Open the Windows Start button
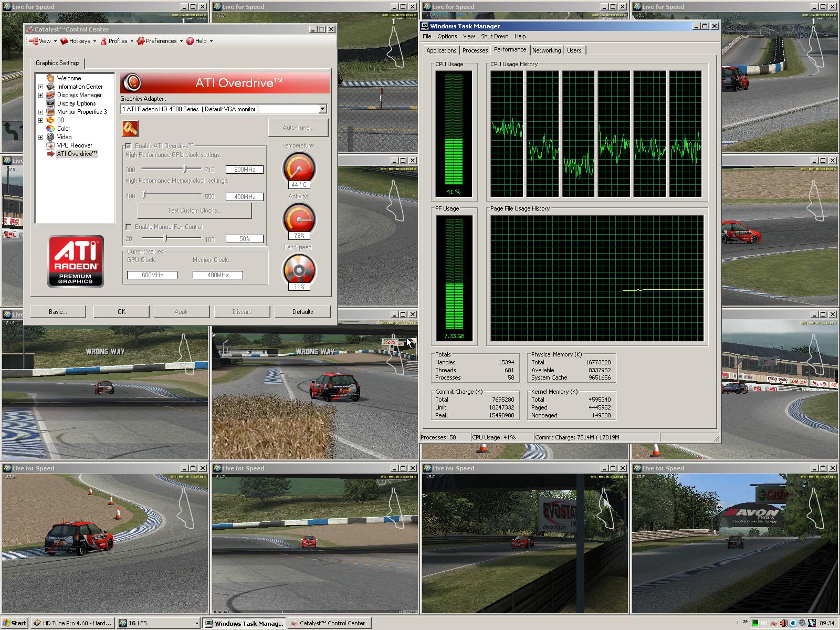 (x=14, y=623)
